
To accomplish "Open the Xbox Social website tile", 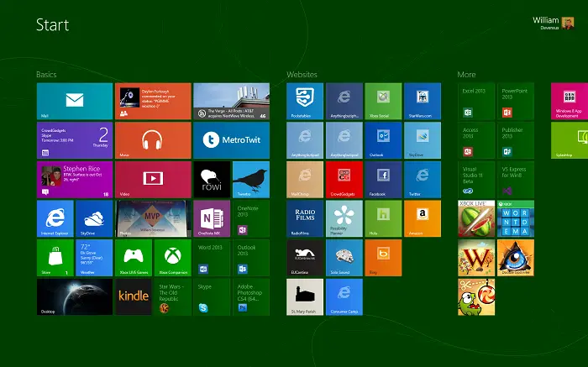I will click(x=383, y=102).
